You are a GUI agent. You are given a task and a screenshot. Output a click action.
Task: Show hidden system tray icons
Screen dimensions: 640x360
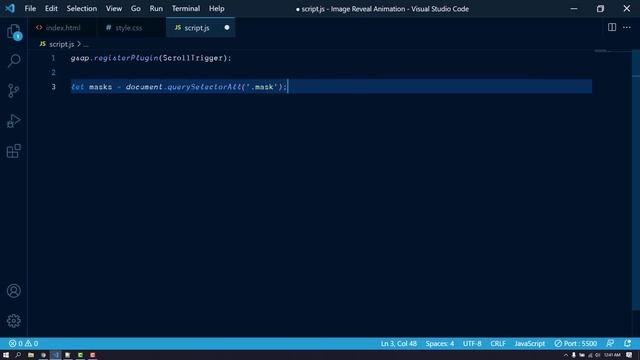click(566, 355)
